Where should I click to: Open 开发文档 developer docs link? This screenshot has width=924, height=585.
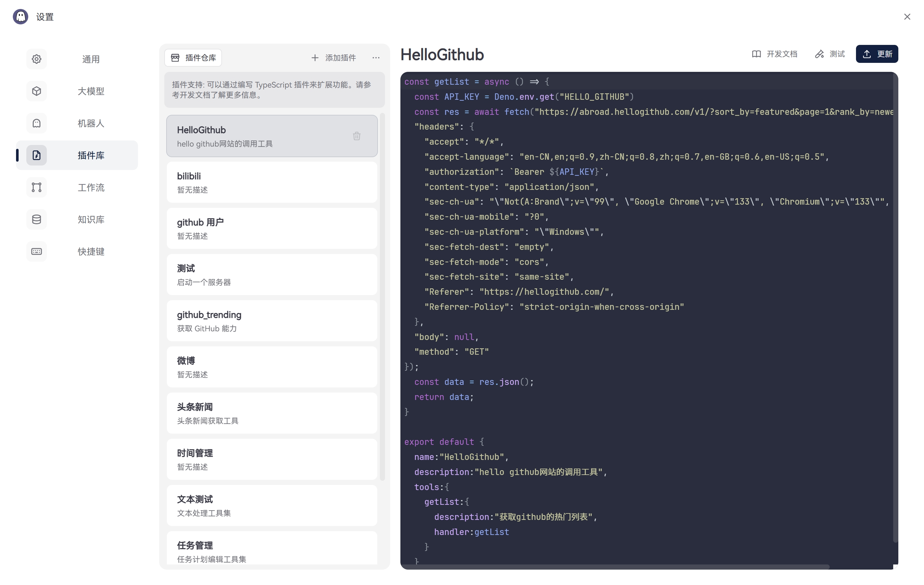click(x=774, y=54)
